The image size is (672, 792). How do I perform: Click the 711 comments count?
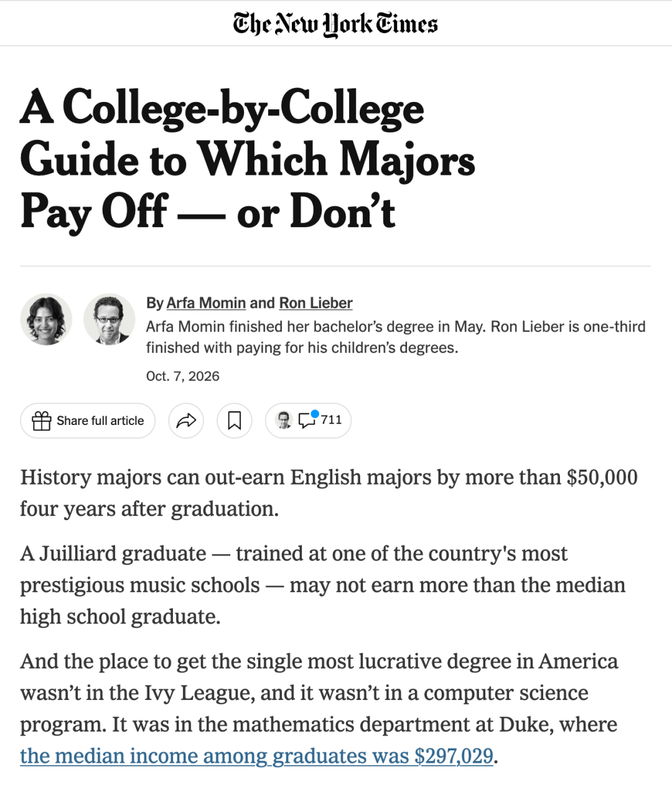coord(332,420)
